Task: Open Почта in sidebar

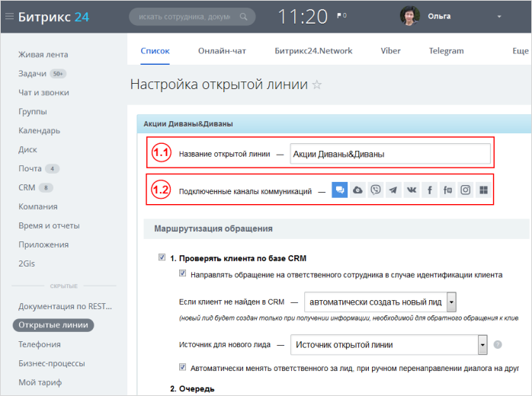Action: 30,168
